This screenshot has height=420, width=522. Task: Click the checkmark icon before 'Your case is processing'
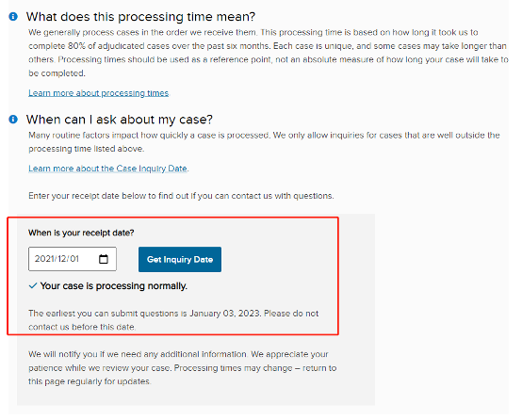33,286
